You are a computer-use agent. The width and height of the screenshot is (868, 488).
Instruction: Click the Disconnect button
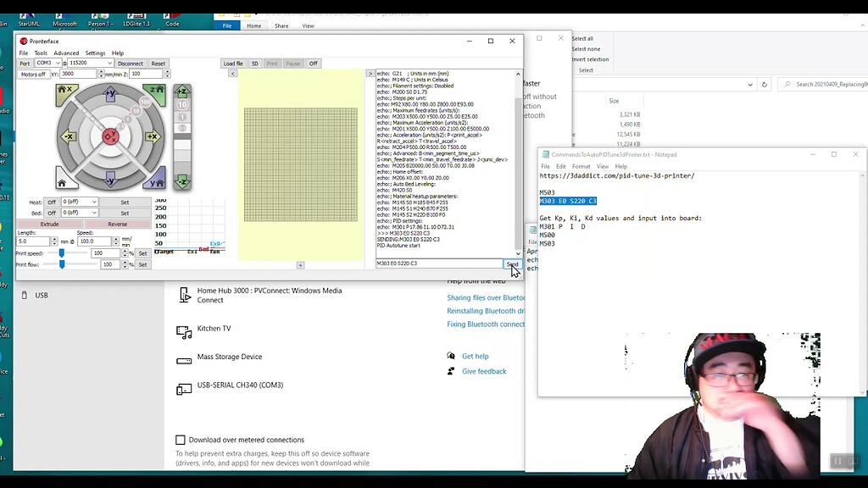click(x=131, y=64)
